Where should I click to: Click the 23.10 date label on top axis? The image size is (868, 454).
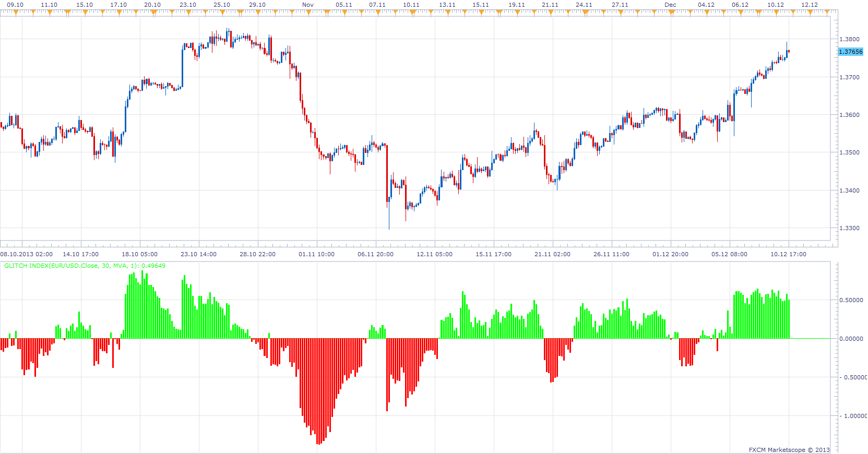coord(188,5)
